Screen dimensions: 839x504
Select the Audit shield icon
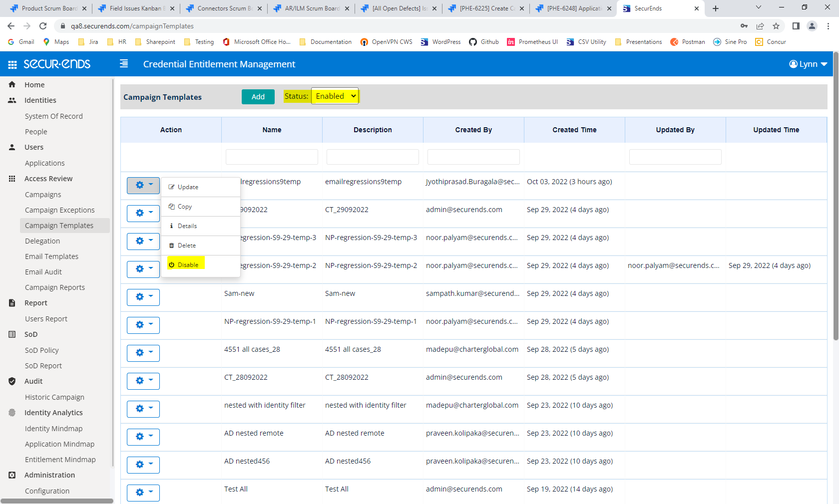[x=11, y=381]
